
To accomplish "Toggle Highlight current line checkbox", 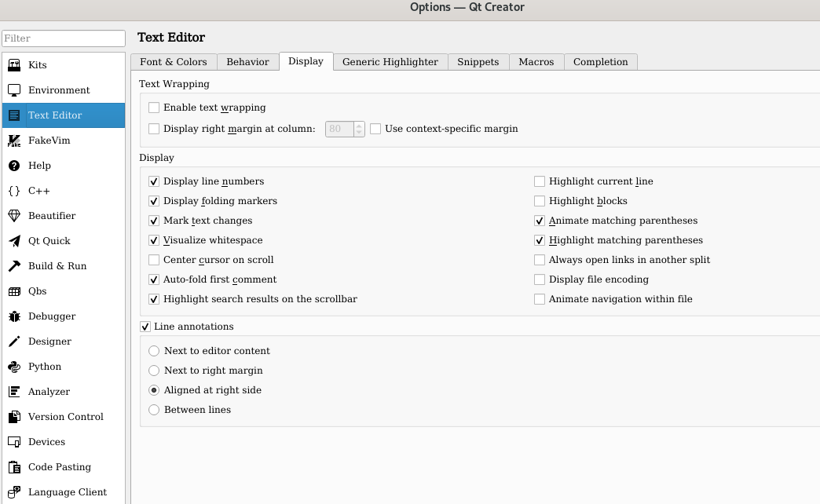I will pyautogui.click(x=540, y=181).
